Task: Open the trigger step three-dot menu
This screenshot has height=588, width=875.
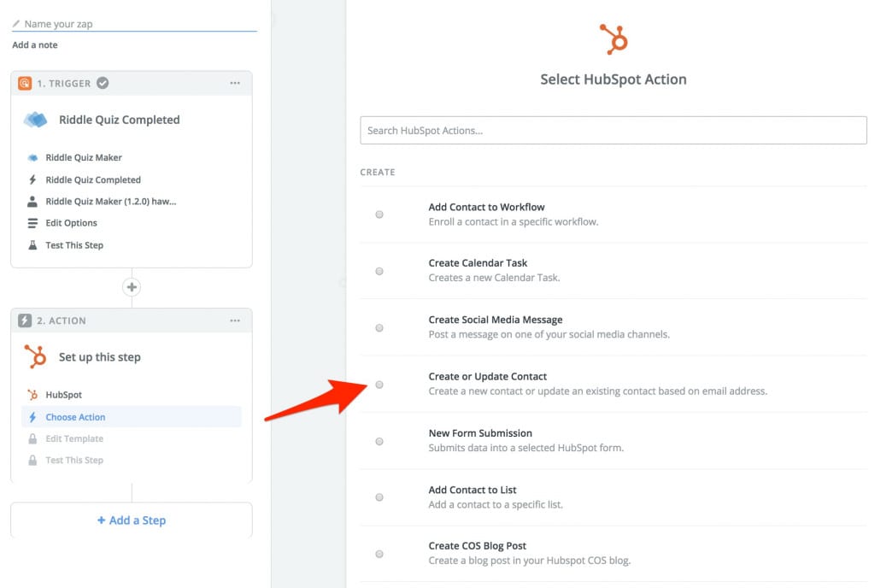Action: (235, 83)
